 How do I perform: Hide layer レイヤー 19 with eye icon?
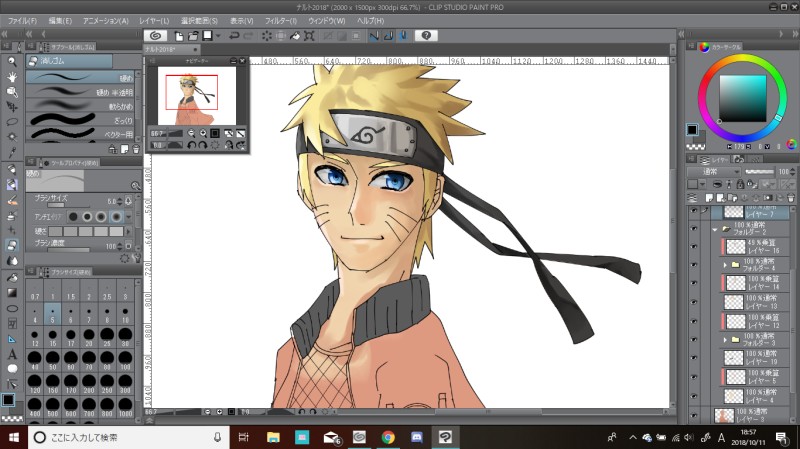[693, 358]
